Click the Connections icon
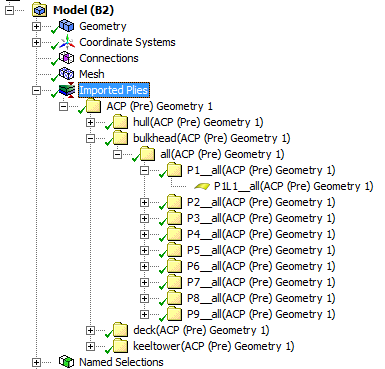 pos(66,58)
